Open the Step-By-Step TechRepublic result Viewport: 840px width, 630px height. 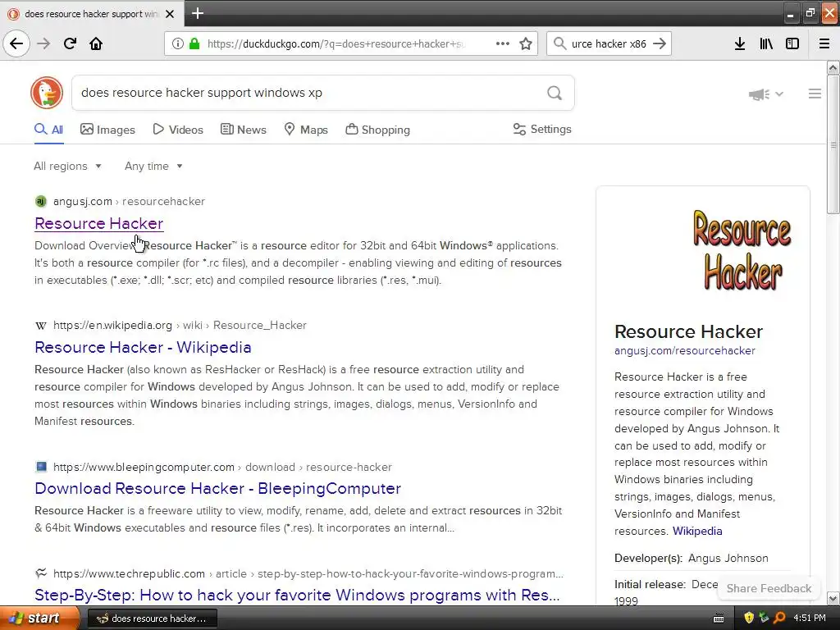(297, 595)
